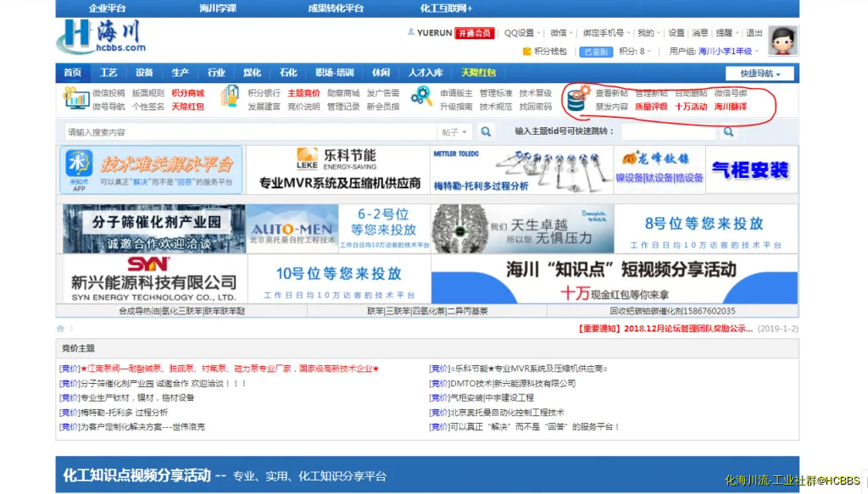868x494 pixels.
Task: Open the METTLER TOLEDO banner ad
Action: (521, 169)
